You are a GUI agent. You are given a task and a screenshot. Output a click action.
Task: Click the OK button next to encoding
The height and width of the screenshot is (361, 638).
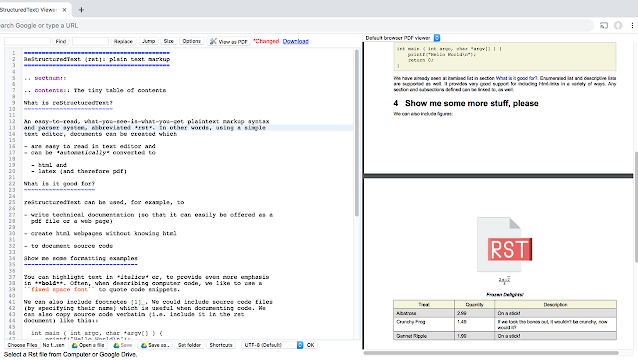(310, 345)
